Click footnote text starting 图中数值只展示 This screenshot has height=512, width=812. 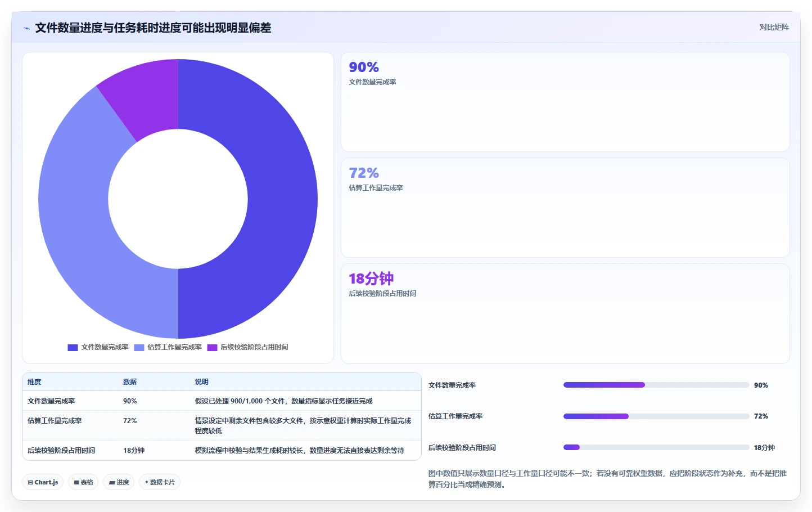tap(607, 479)
